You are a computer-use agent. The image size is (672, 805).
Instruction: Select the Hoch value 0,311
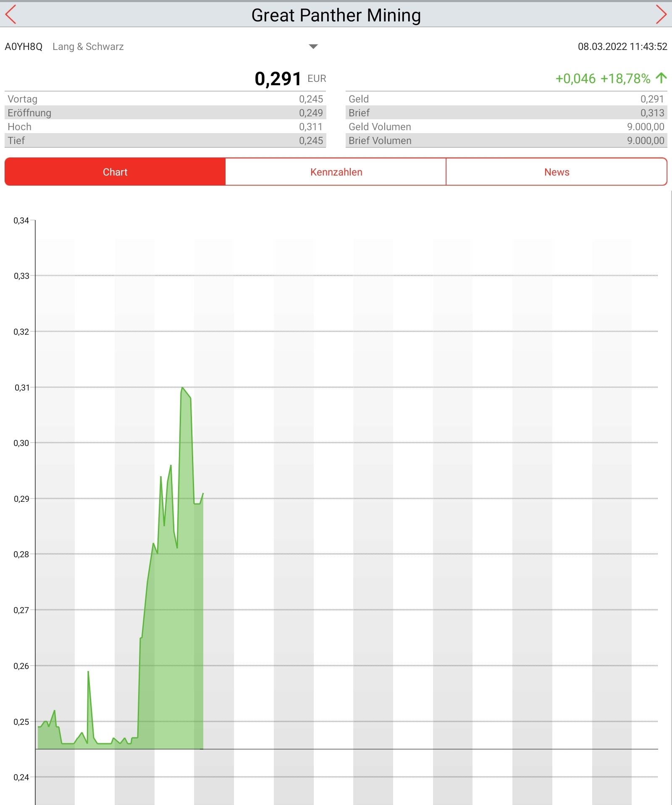310,127
